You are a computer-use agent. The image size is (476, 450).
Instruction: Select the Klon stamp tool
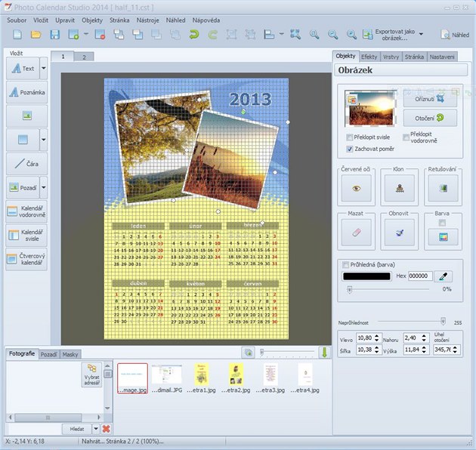click(400, 189)
